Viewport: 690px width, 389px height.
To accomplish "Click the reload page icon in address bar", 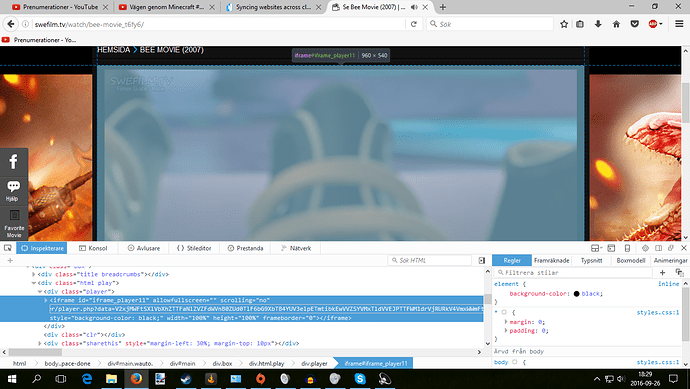I will tap(414, 24).
